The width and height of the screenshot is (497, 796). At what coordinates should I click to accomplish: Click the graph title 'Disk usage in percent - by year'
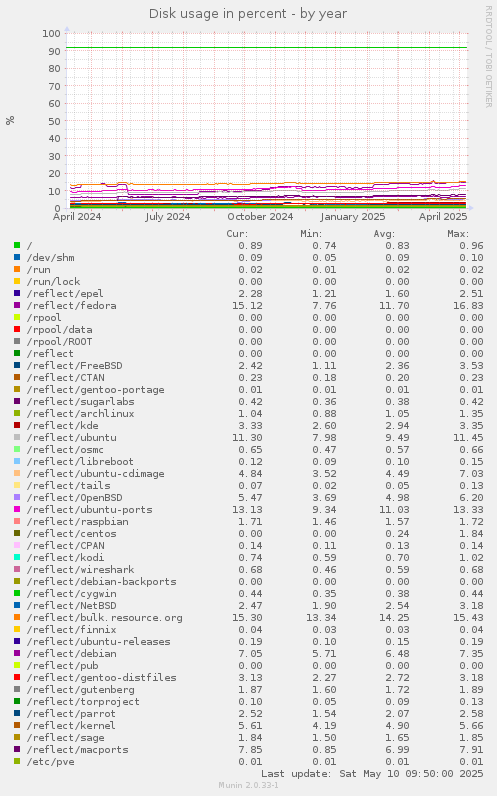click(248, 14)
